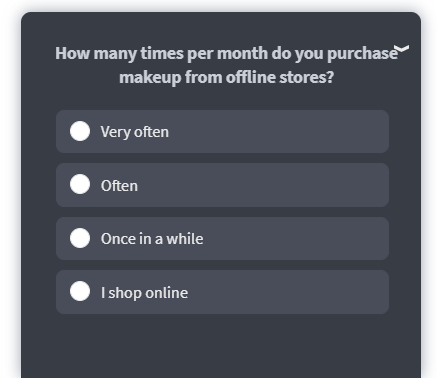The height and width of the screenshot is (387, 437).
Task: Select the 'Very often' radio button
Action: point(80,131)
